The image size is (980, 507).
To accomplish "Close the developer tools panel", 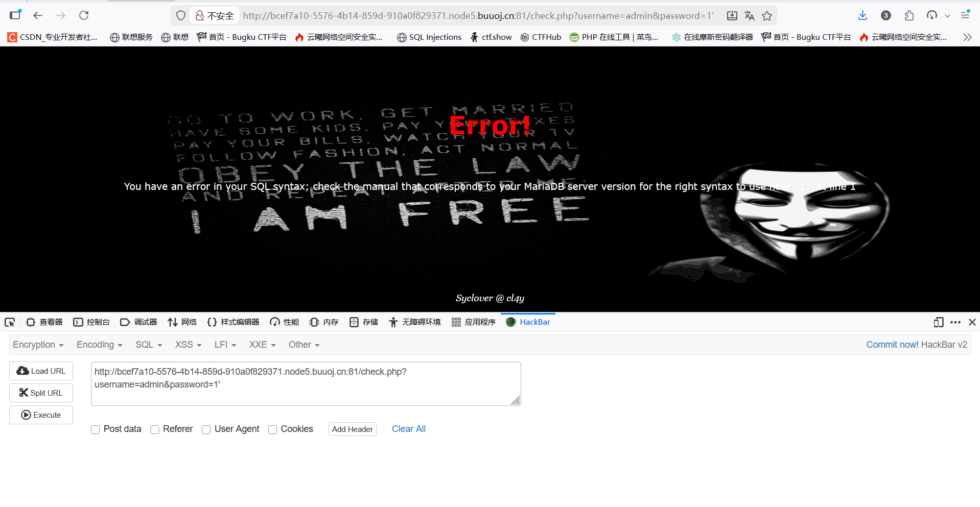I will coord(972,322).
